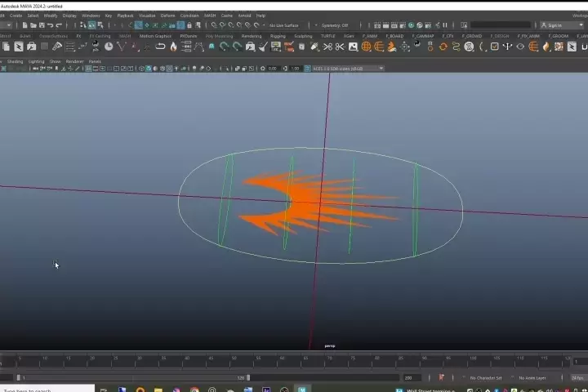Toggle the auto keyframe red icon

click(441, 378)
